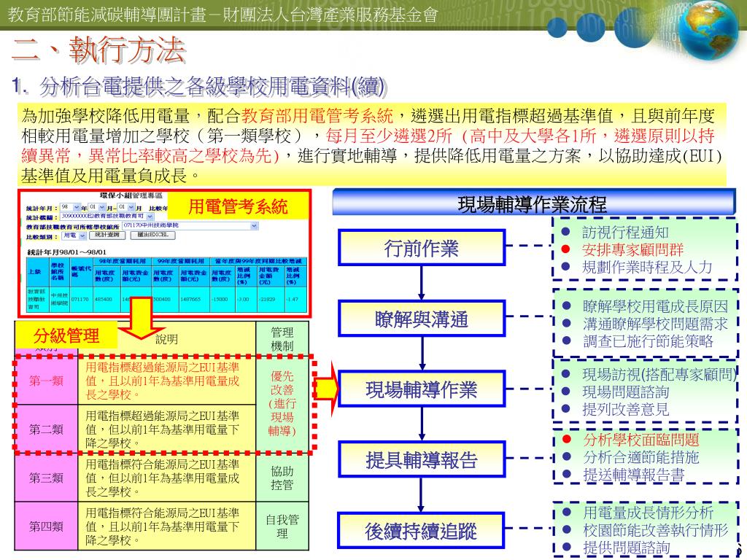Click the red 安排專家顧問群 bullet
This screenshot has width=747, height=560.
tap(632, 249)
